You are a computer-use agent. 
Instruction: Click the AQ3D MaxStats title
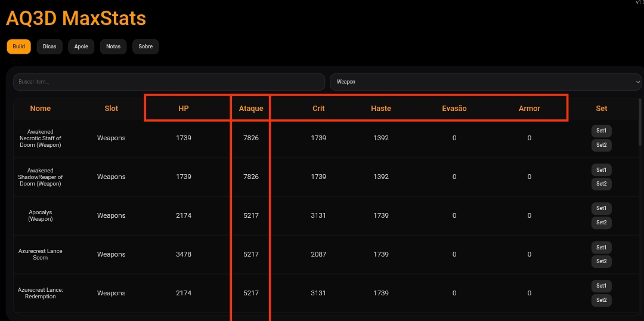click(76, 18)
